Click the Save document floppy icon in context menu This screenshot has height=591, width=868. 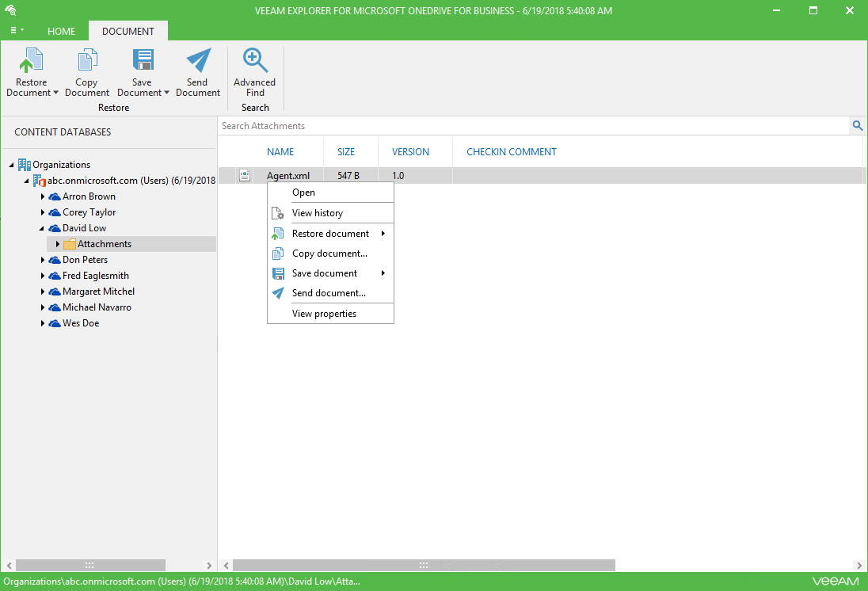(279, 273)
